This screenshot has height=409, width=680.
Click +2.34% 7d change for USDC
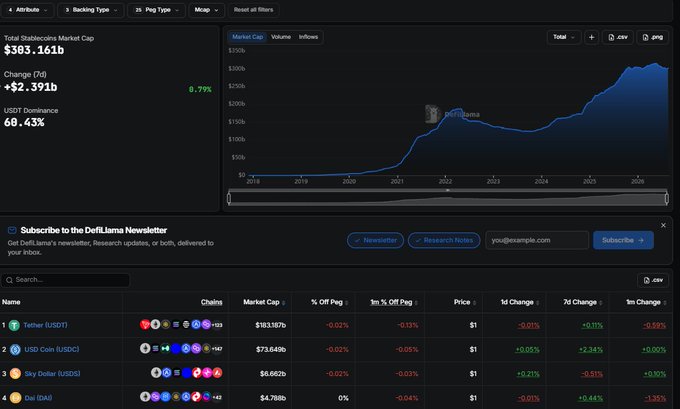(591, 350)
